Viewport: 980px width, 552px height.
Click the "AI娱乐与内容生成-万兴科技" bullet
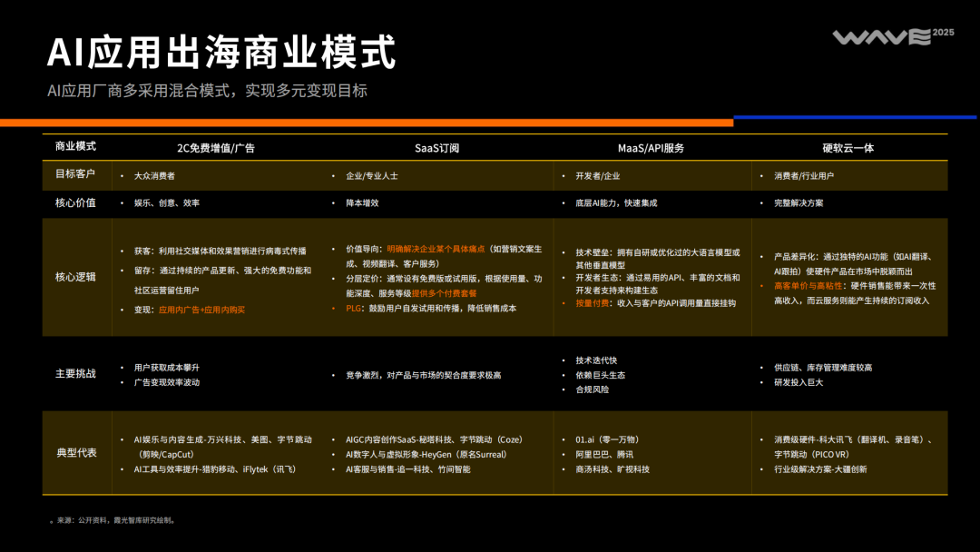[222, 447]
